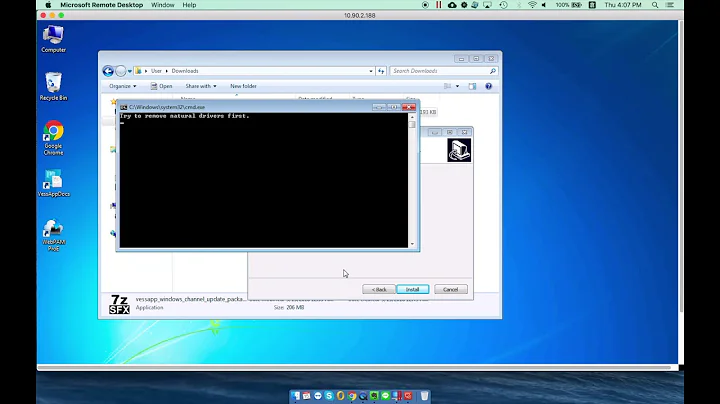Click the screen recording status icon
This screenshot has width=720, height=404.
(425, 5)
